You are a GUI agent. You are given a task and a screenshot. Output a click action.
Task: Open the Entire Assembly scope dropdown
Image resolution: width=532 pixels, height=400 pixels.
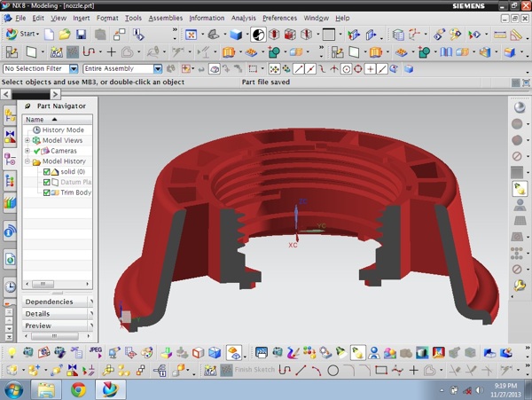(158, 69)
